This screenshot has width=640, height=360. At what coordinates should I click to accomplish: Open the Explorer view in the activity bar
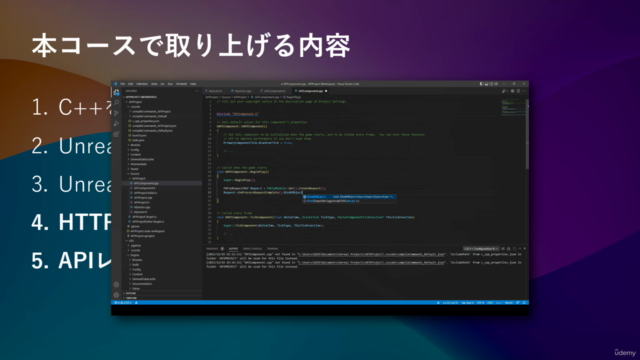116,92
